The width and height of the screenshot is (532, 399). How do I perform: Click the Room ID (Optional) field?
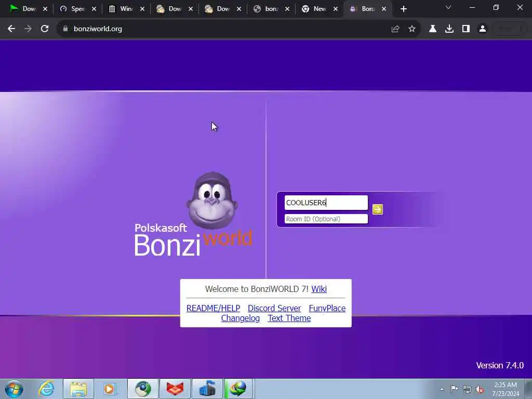pos(326,219)
